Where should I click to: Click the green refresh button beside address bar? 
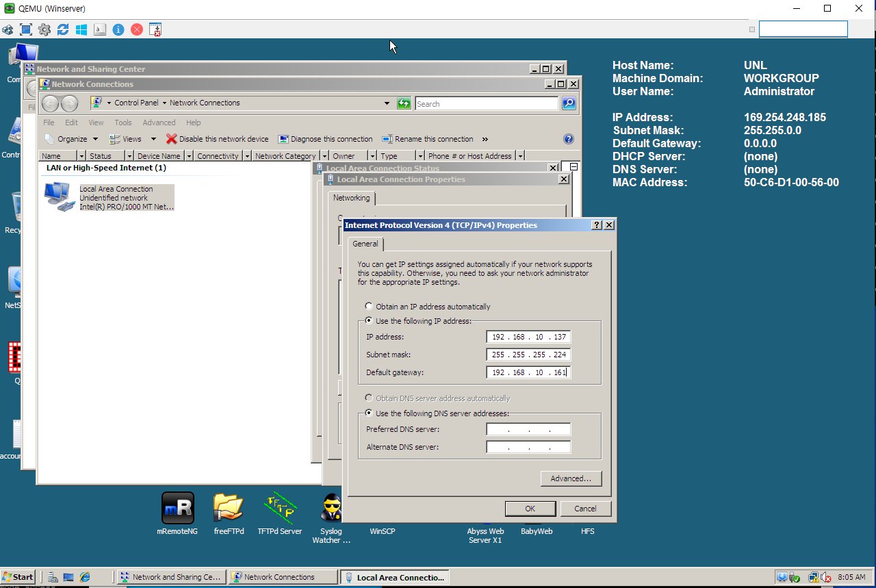click(404, 103)
